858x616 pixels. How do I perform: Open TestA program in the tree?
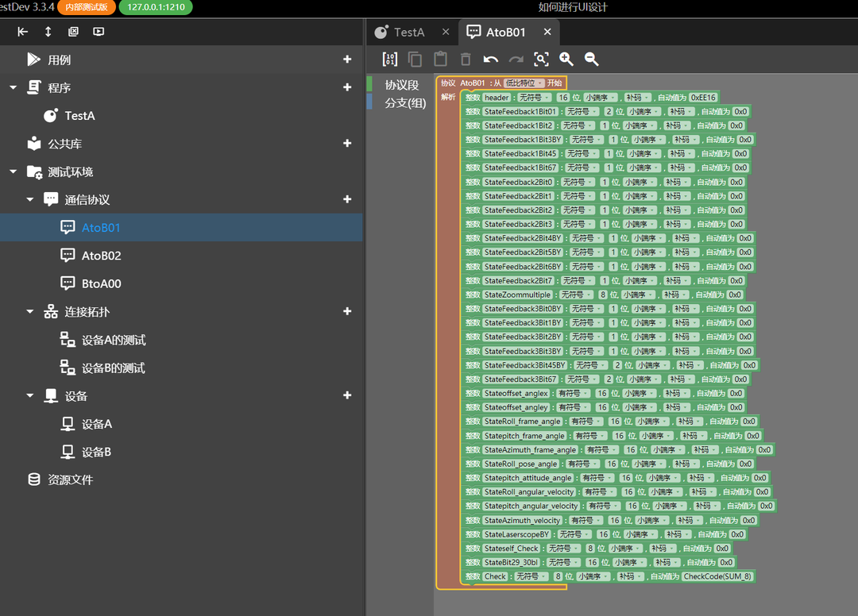(x=80, y=116)
